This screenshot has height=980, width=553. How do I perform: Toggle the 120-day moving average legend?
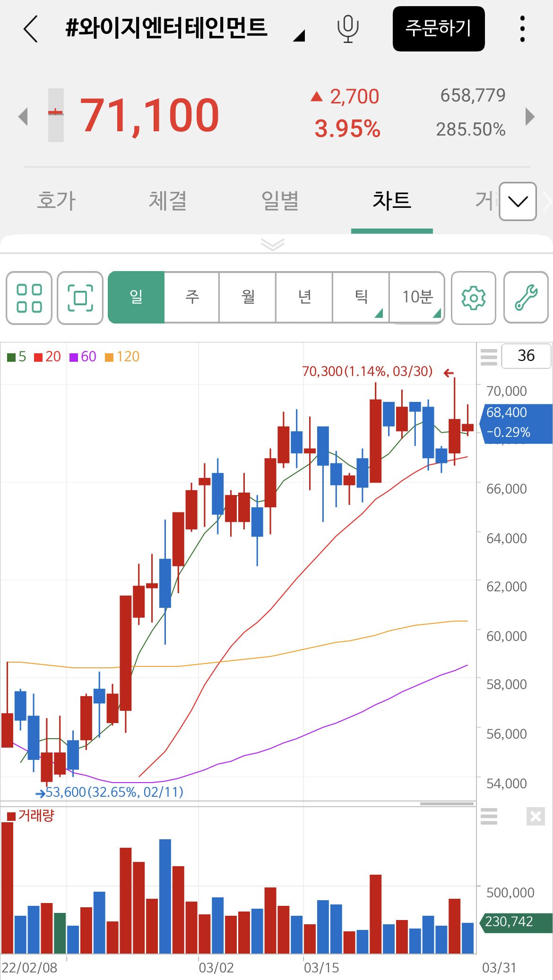[122, 357]
